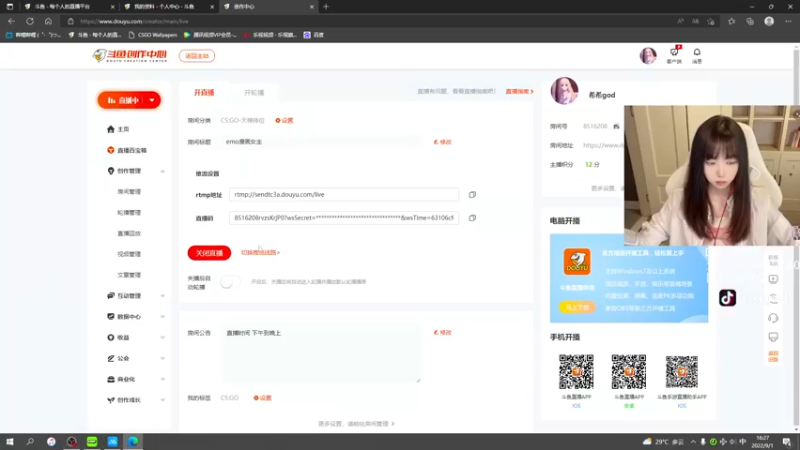
Task: Click the home icon beside 主页
Action: [111, 129]
